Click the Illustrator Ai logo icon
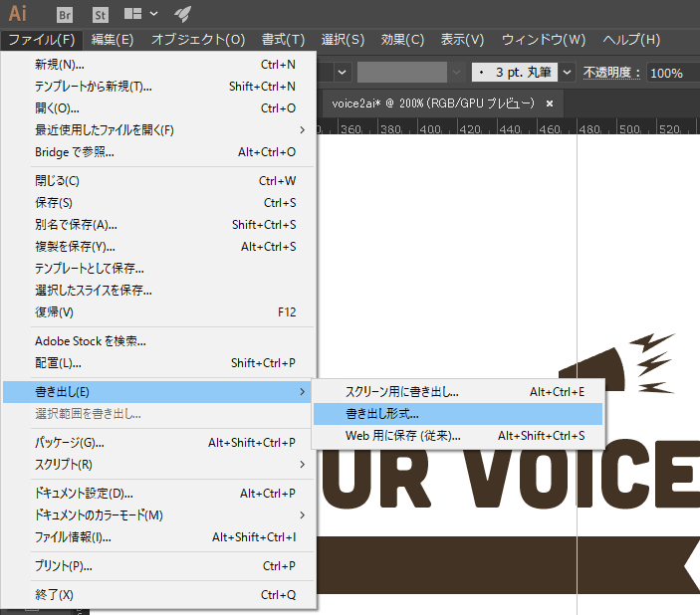Viewport: 700px width, 615px height. point(17,13)
